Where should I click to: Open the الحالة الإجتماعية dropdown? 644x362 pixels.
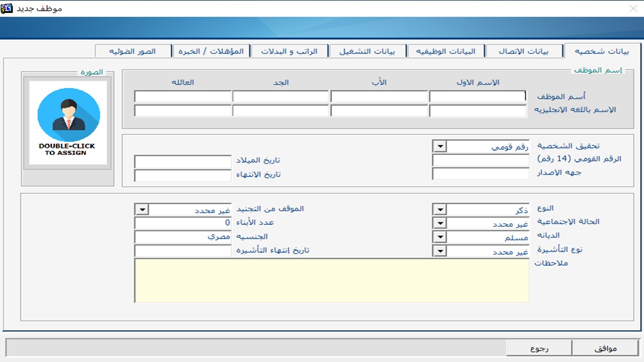click(439, 224)
